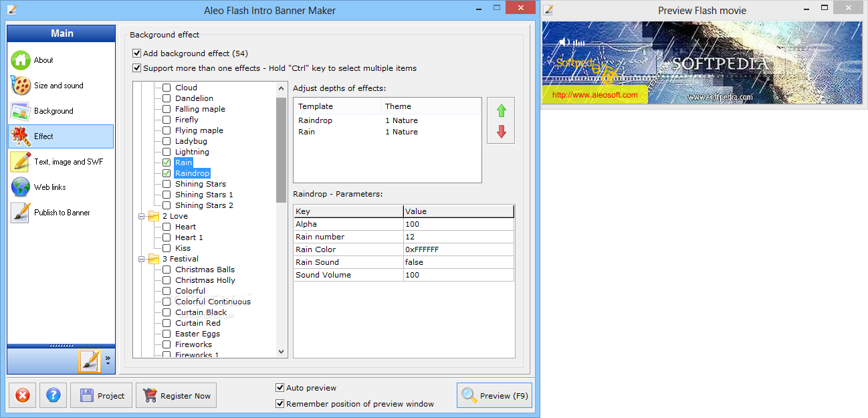Click the sidebar splitter grip handle
The height and width of the screenshot is (418, 868).
pyautogui.click(x=62, y=346)
